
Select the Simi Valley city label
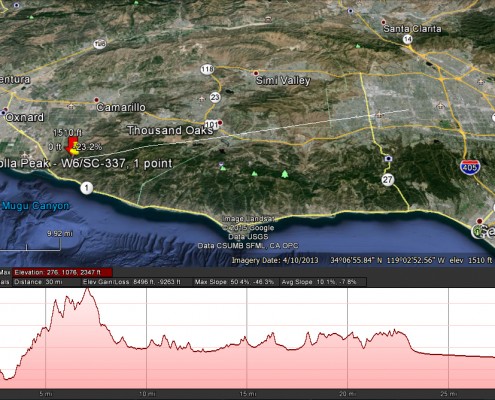pos(283,80)
